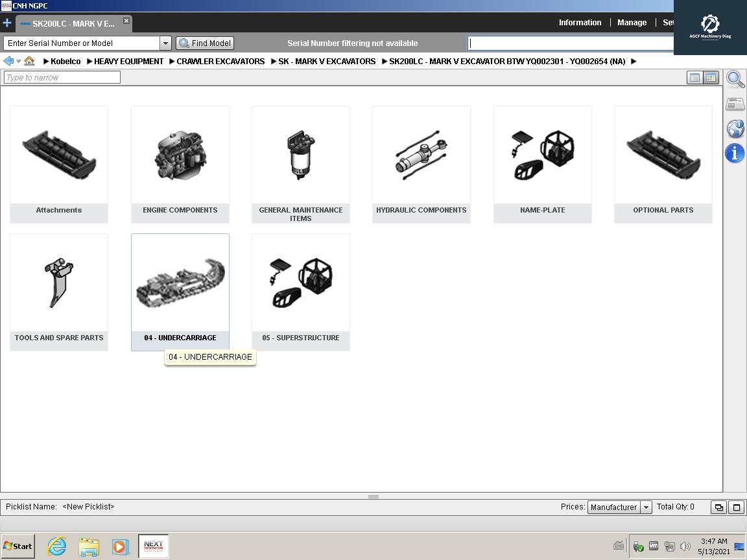Click the expand picklist panel icon
This screenshot has width=747, height=560.
(x=736, y=507)
